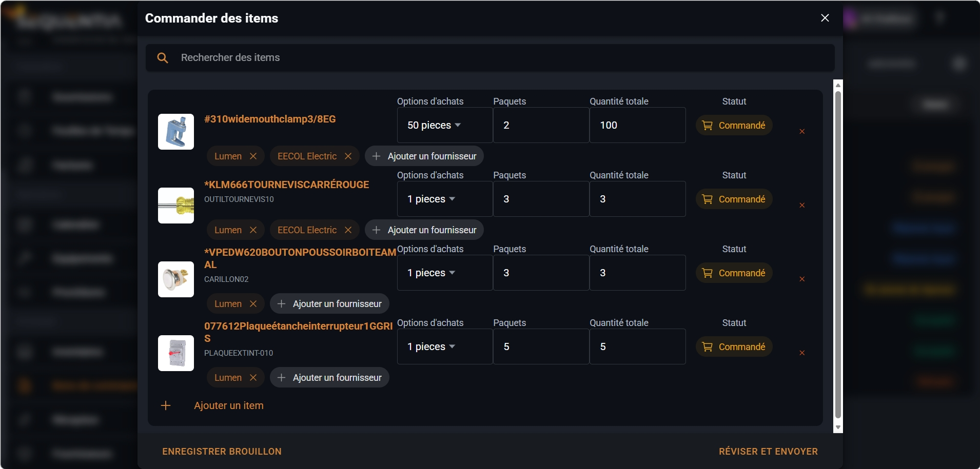The image size is (980, 469).
Task: Delete the VPEDW620 row with red X
Action: pyautogui.click(x=802, y=279)
